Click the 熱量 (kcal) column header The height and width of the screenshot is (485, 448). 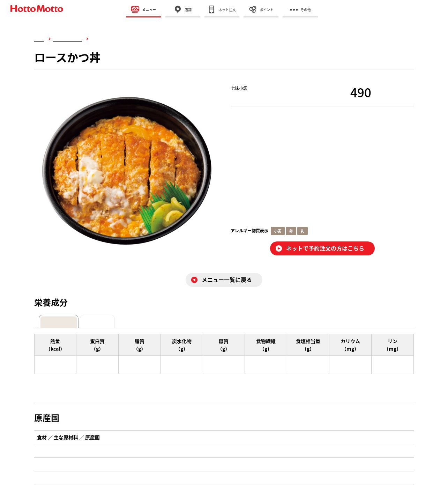point(55,345)
